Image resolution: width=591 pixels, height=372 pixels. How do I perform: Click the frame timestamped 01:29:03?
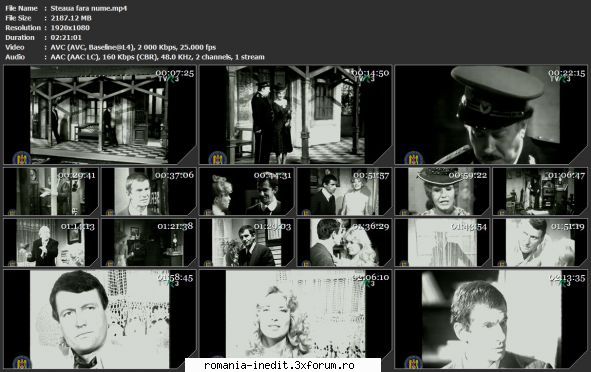(x=247, y=242)
